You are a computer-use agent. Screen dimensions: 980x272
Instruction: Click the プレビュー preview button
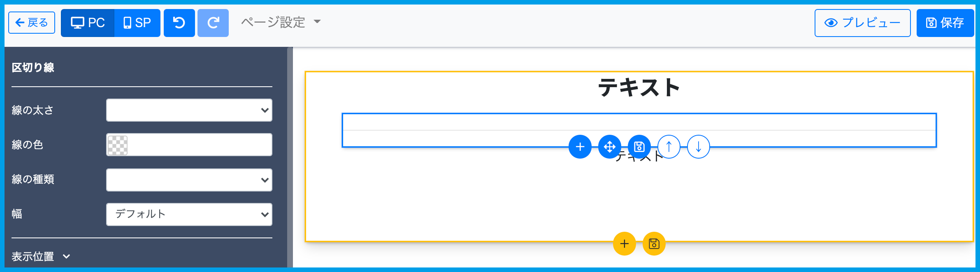(862, 23)
